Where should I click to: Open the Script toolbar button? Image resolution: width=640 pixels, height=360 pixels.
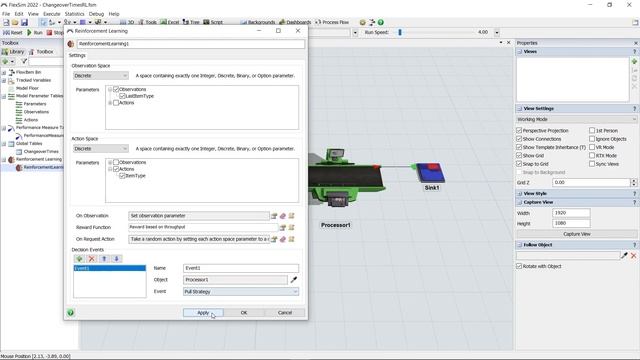213,22
